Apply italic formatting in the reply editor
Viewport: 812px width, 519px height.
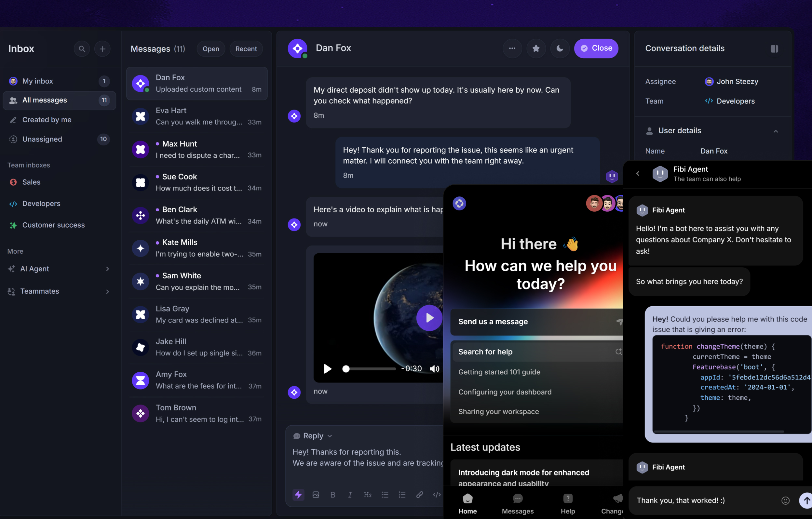point(350,494)
